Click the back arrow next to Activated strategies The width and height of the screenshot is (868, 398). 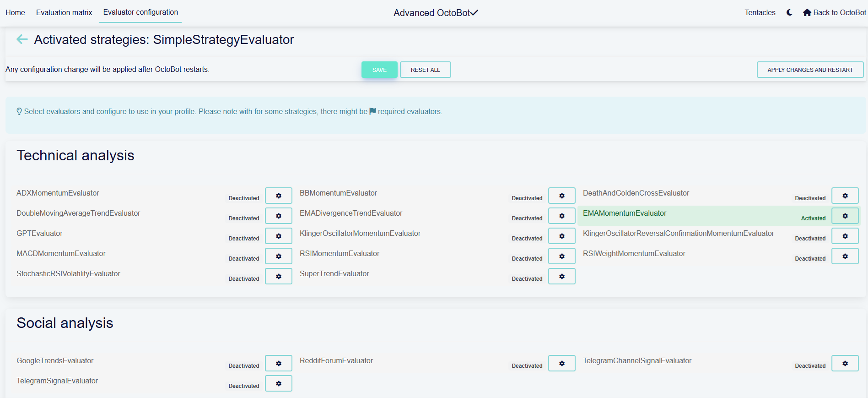(x=22, y=39)
